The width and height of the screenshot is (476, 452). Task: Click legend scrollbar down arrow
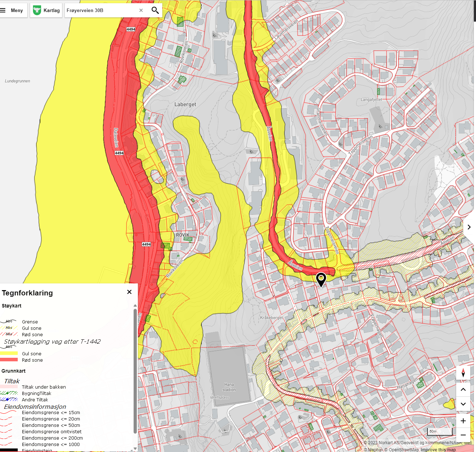click(x=135, y=448)
